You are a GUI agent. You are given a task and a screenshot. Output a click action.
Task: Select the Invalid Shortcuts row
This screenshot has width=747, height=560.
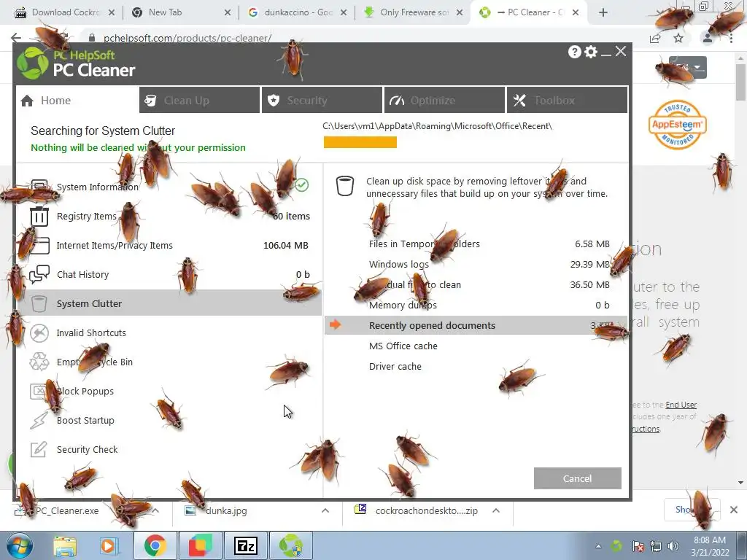169,332
